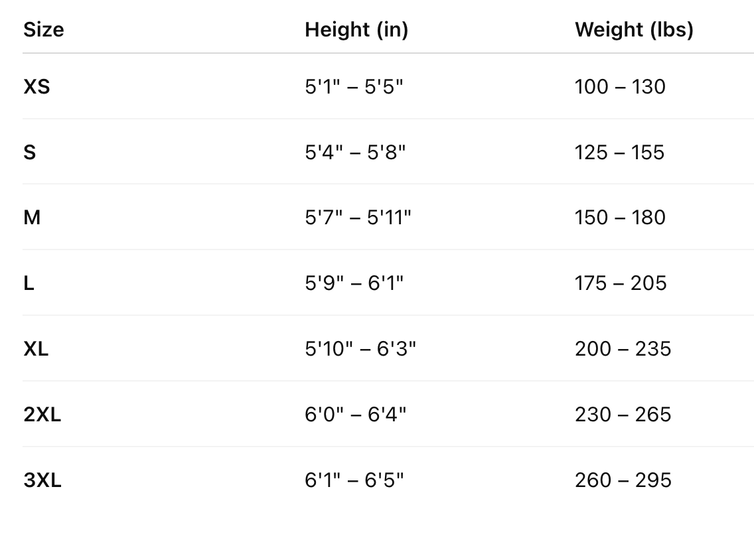Click the 5'1" – 5'5" height cell
Viewport: 754px width, 560px height.
[354, 87]
